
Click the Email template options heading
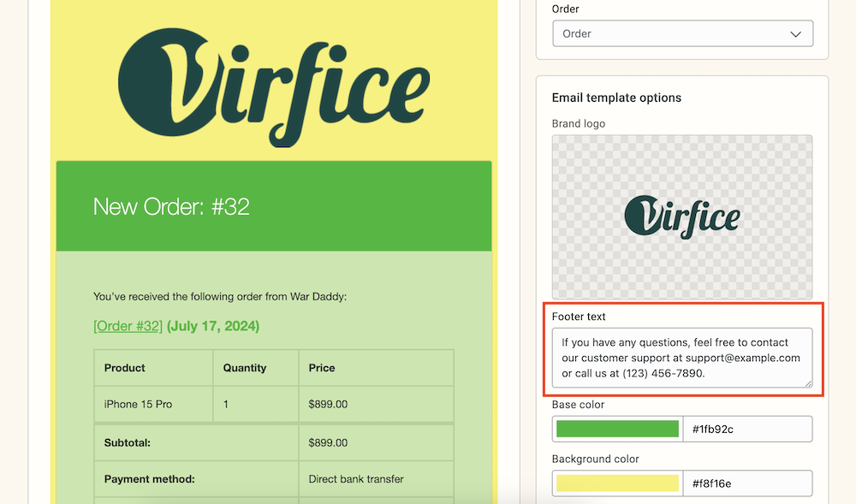(616, 98)
